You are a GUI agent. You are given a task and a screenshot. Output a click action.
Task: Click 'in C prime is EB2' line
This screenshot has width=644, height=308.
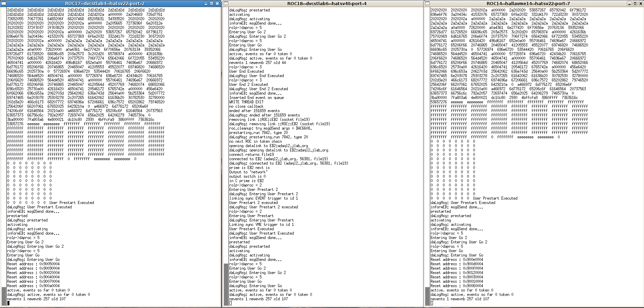click(246, 181)
